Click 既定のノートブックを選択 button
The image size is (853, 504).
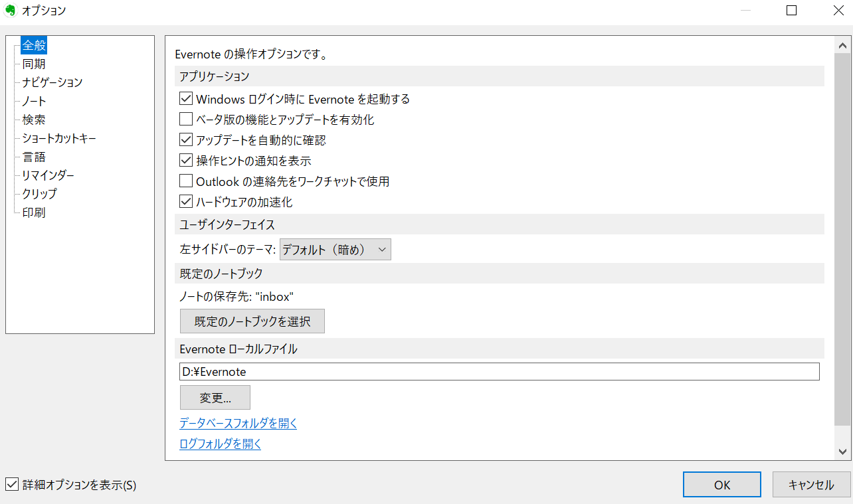[x=252, y=321]
